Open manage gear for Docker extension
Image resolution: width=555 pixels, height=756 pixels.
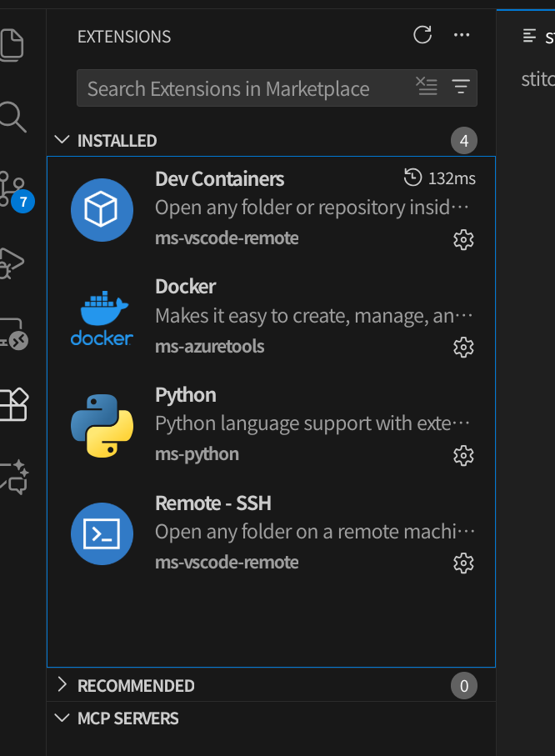[x=462, y=347]
